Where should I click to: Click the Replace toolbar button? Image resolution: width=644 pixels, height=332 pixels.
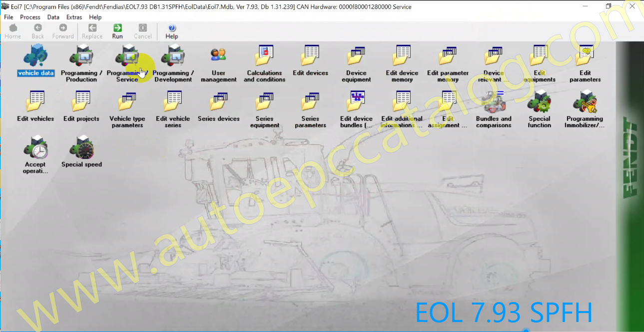click(x=92, y=31)
